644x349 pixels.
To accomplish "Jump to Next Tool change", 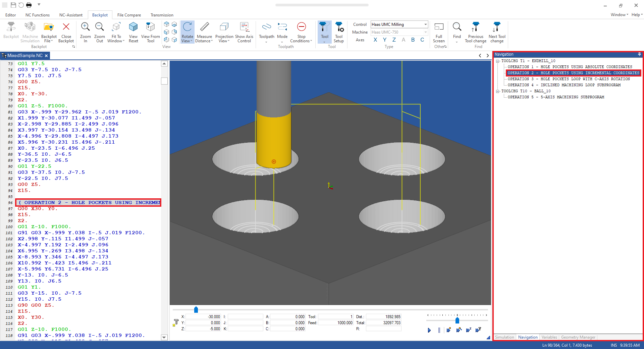I will click(x=497, y=32).
